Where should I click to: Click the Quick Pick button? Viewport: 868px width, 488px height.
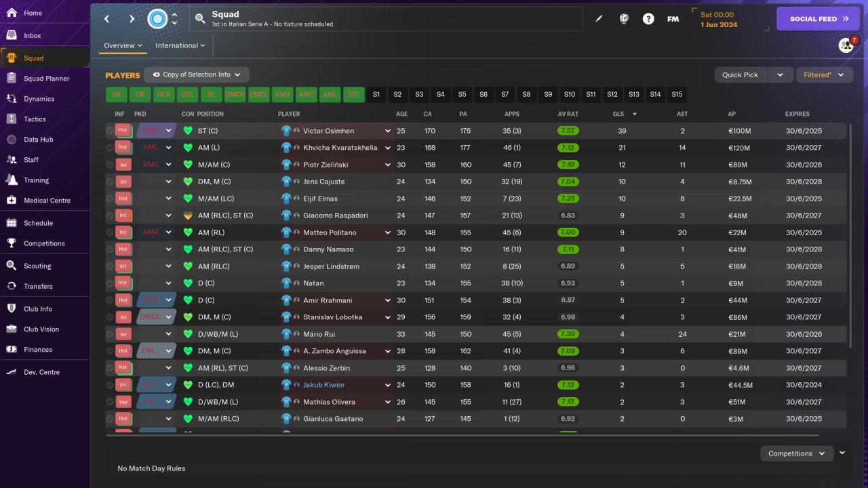tap(741, 75)
